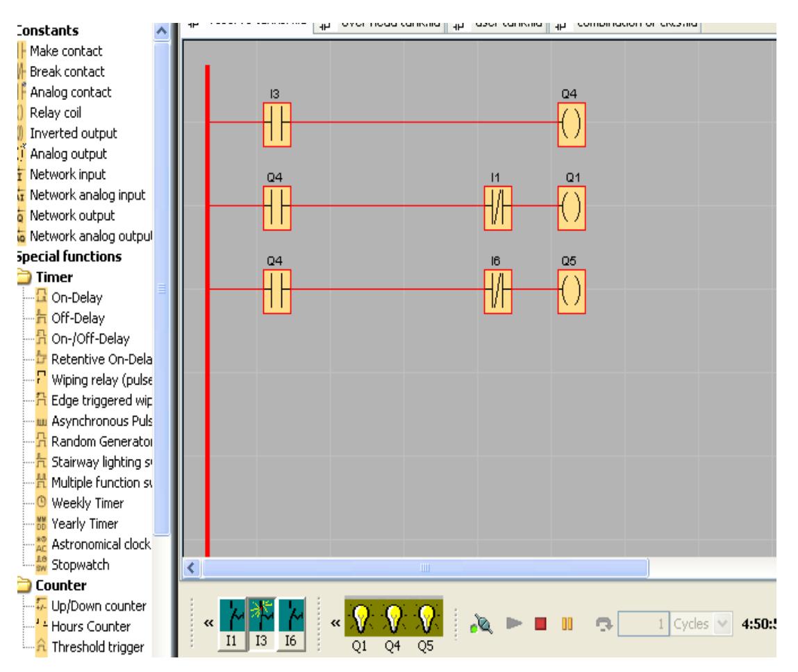Stop the simulation with red square
798x672 pixels.
[540, 623]
